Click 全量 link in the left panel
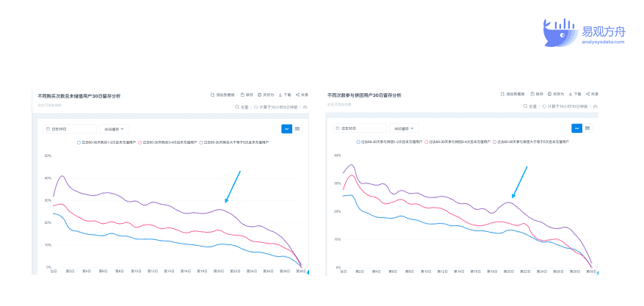 pyautogui.click(x=245, y=106)
